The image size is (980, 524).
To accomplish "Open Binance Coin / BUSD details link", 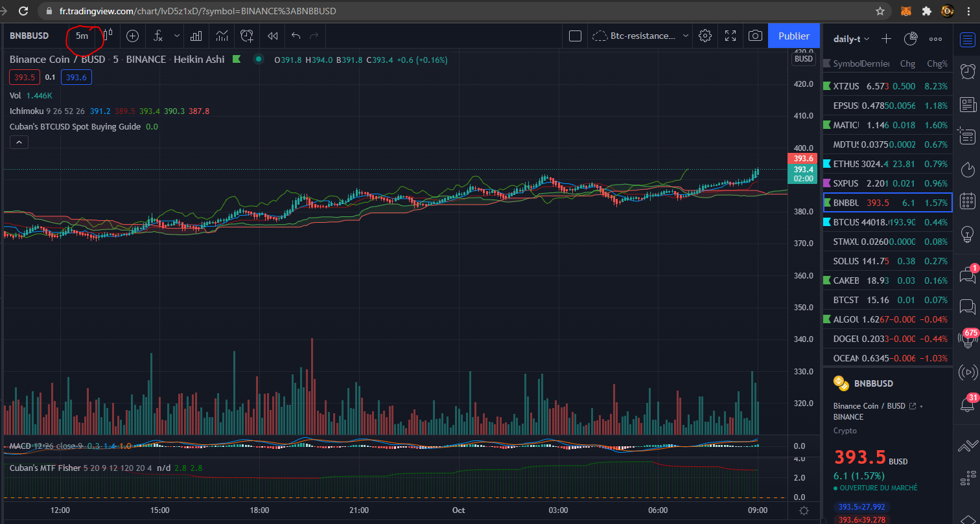I will click(x=913, y=405).
